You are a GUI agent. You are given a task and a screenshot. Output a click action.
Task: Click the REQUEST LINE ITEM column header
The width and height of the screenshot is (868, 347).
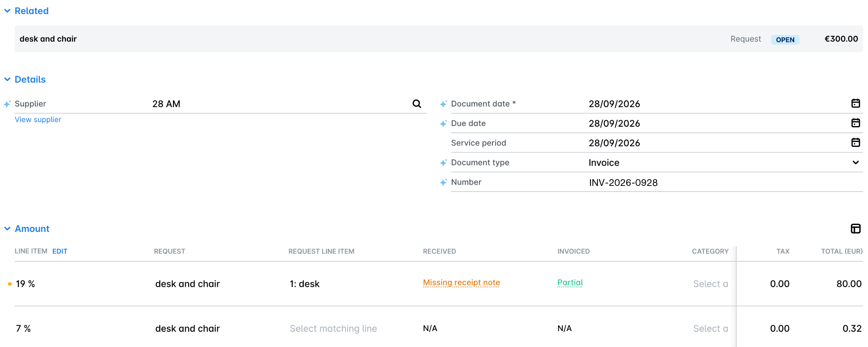coord(321,251)
